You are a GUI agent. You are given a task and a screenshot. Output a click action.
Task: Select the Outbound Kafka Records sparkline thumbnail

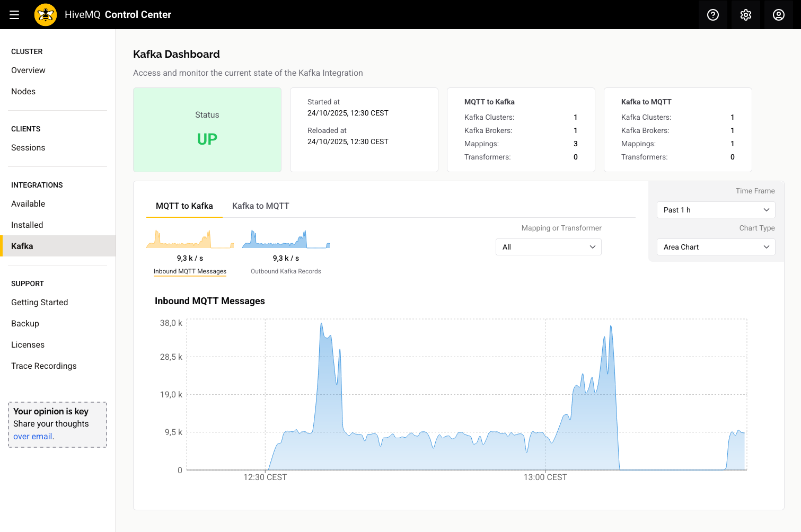pyautogui.click(x=286, y=239)
